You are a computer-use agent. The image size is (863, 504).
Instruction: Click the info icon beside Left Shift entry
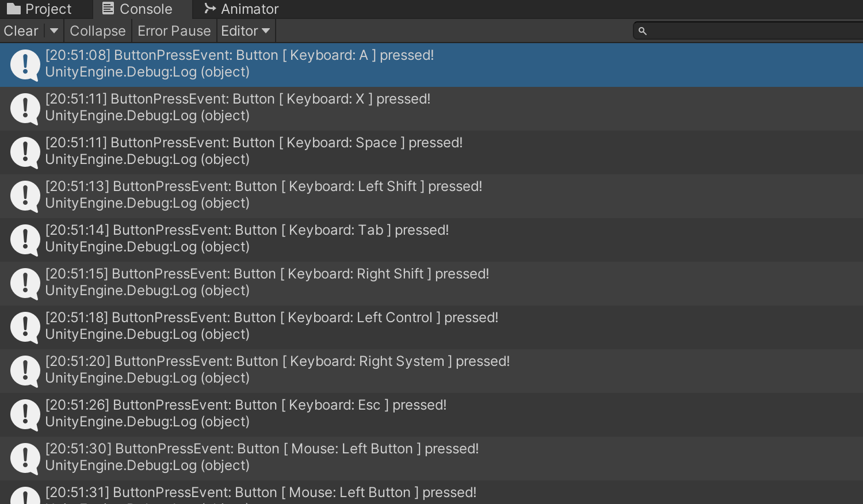[x=25, y=196]
